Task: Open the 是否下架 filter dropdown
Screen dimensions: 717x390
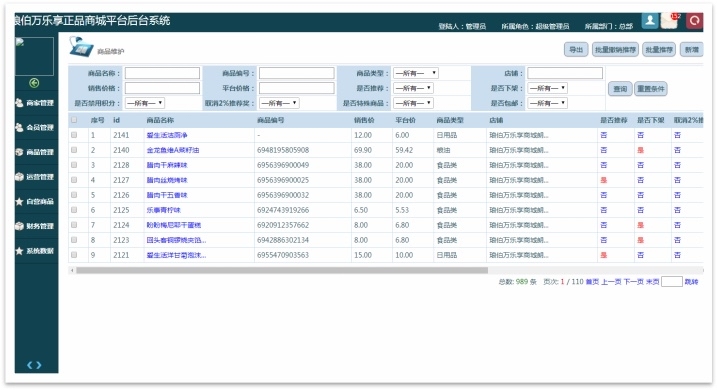Action: pos(547,88)
